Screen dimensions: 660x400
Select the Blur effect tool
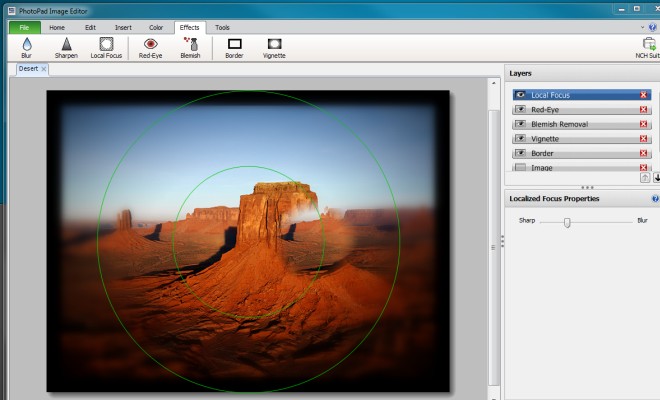pyautogui.click(x=27, y=48)
